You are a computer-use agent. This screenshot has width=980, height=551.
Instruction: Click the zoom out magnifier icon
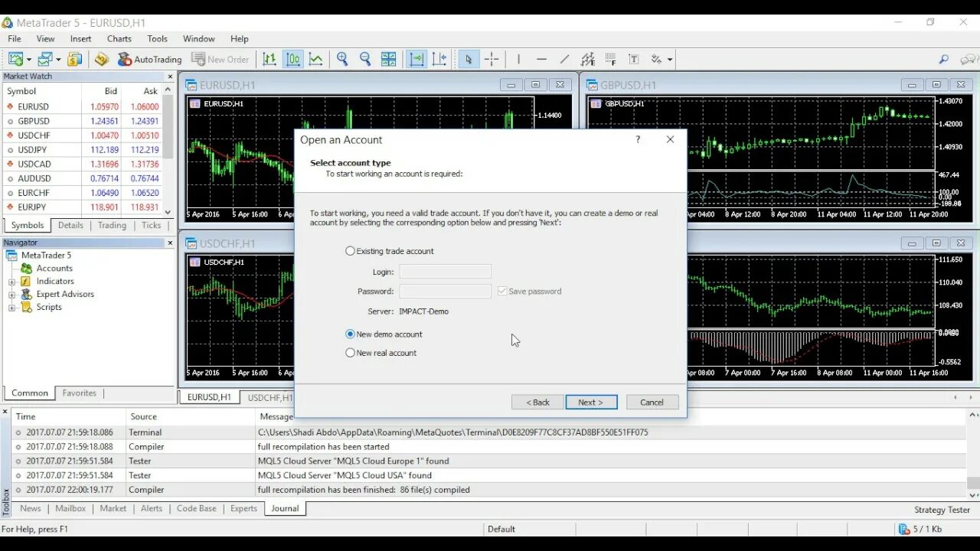(x=365, y=59)
